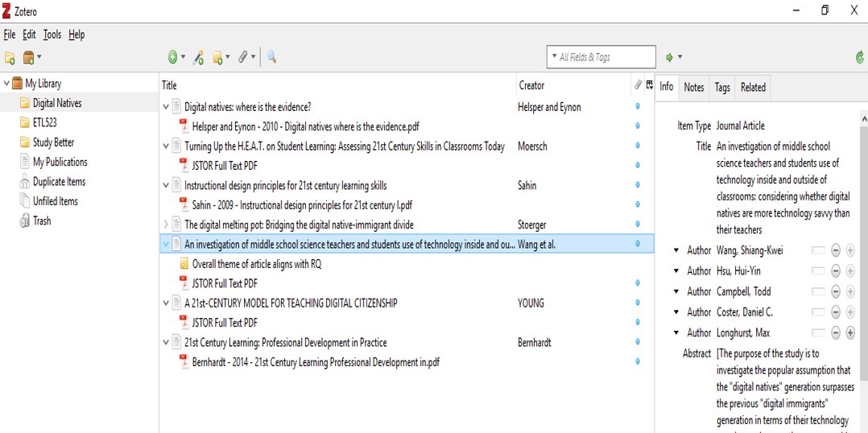
Task: Click the attachment column paperclip header
Action: point(638,85)
